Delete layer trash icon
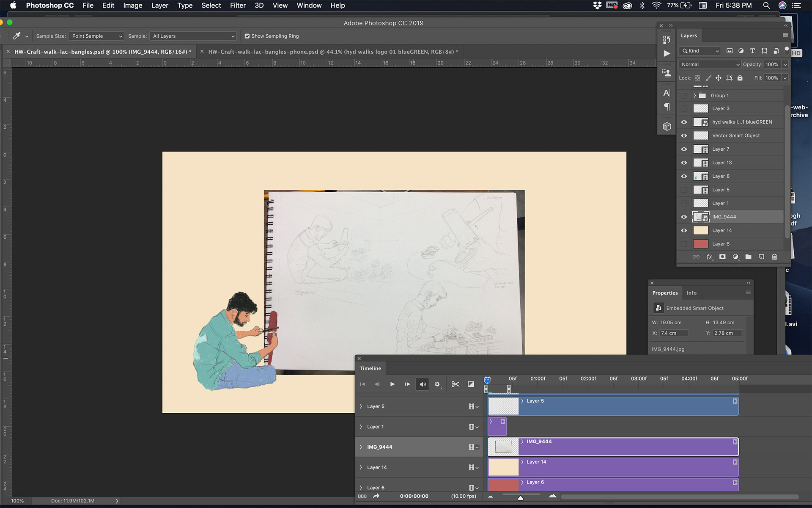 click(x=774, y=257)
